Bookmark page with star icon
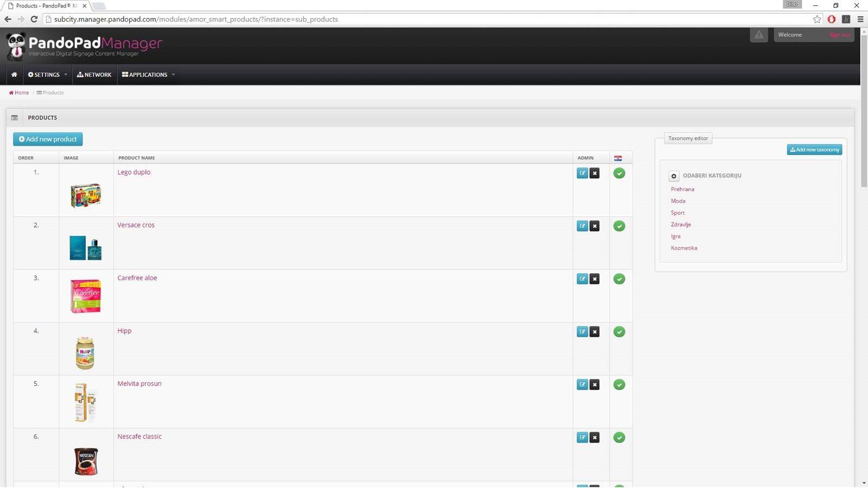This screenshot has height=488, width=868. pos(817,19)
